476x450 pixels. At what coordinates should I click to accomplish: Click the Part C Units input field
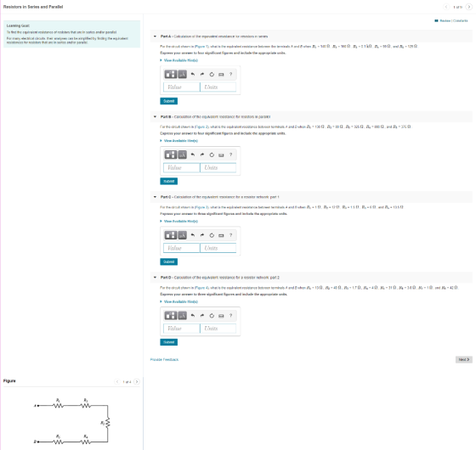218,248
